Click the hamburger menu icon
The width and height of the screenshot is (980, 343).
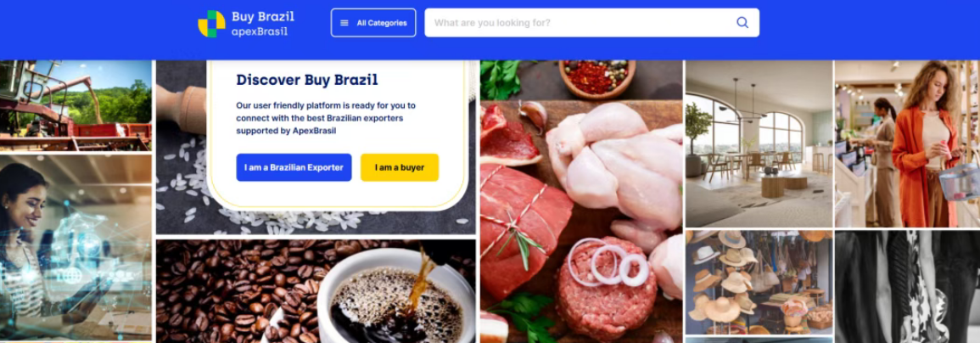pyautogui.click(x=344, y=23)
